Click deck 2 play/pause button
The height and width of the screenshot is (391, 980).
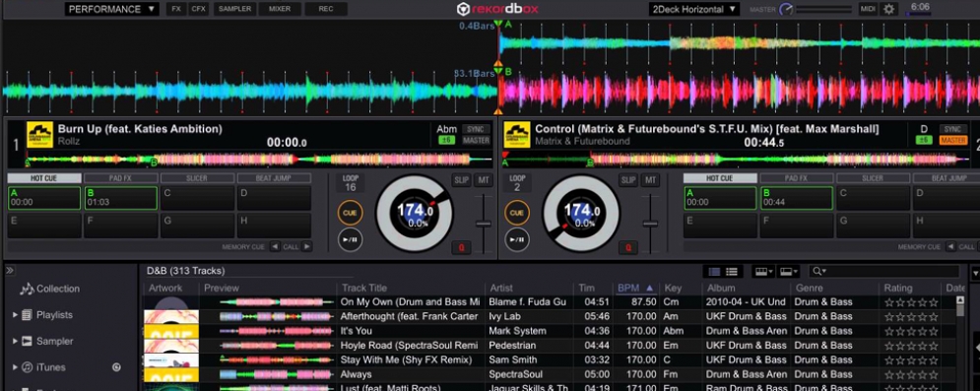click(517, 240)
